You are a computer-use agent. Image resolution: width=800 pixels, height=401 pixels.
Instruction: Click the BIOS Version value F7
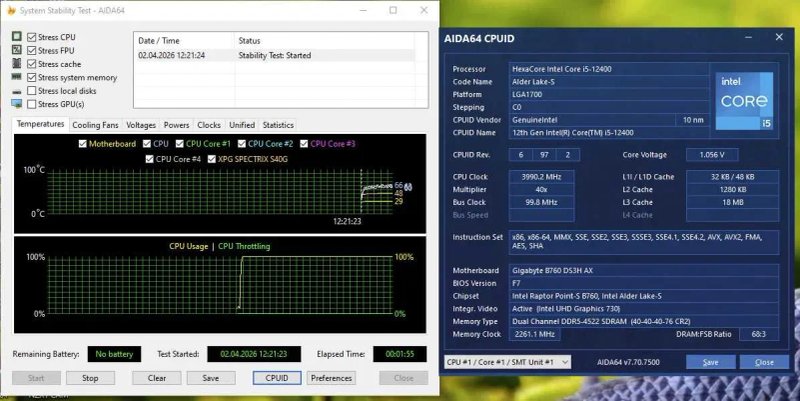[644, 283]
